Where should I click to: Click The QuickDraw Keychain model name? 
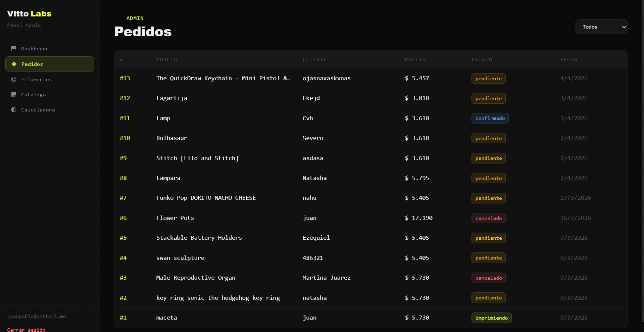(223, 78)
